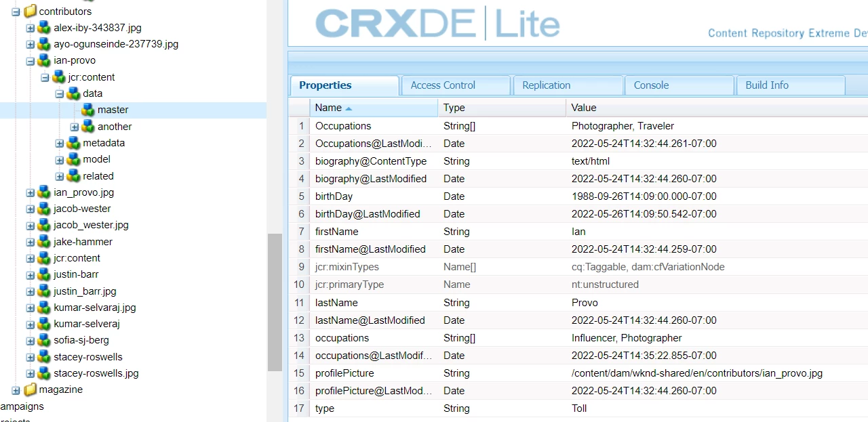The height and width of the screenshot is (422, 868).
Task: Click node icon beside another
Action: [x=88, y=127]
